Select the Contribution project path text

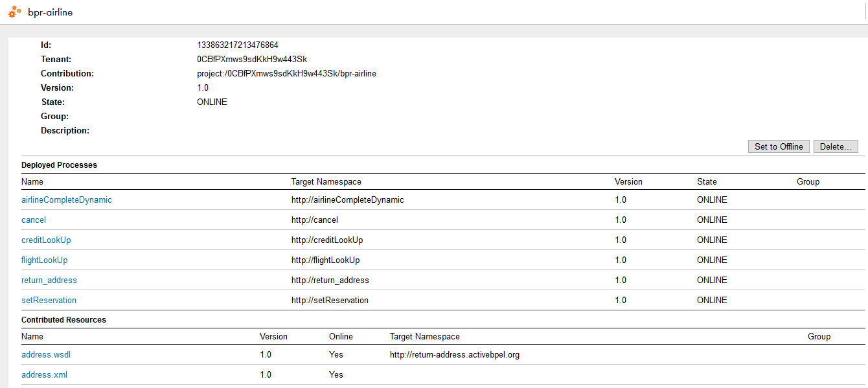286,74
